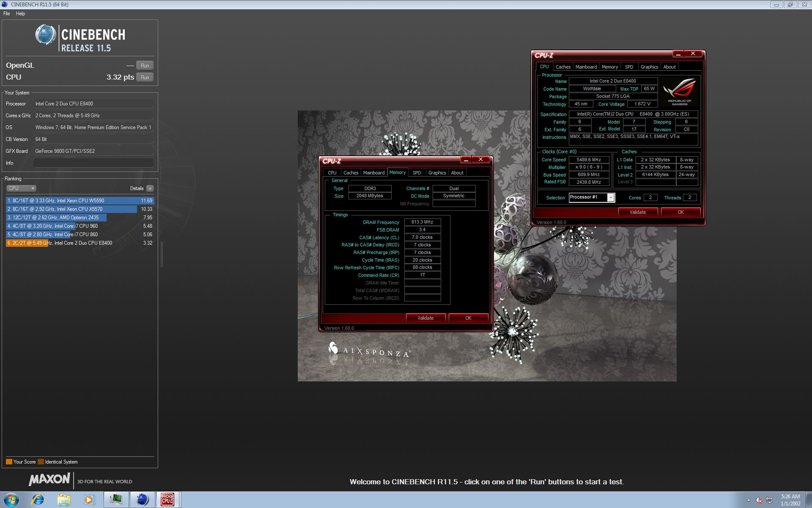Open the File menu

pos(7,14)
